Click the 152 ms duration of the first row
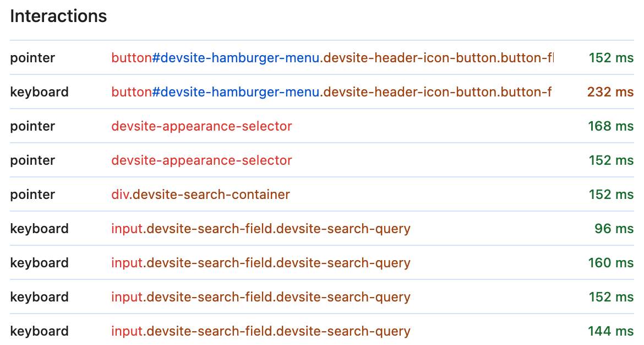The height and width of the screenshot is (345, 644). point(610,57)
